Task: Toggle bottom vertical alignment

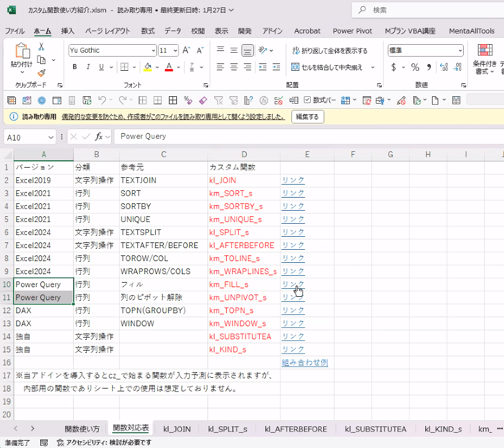Action: coord(248,50)
